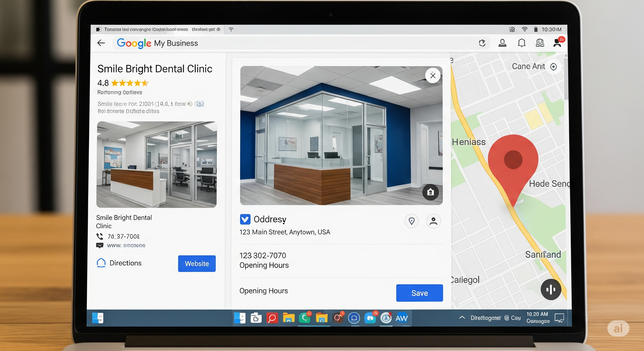The height and width of the screenshot is (351, 644).
Task: Expand the system tray chevron
Action: point(462,317)
